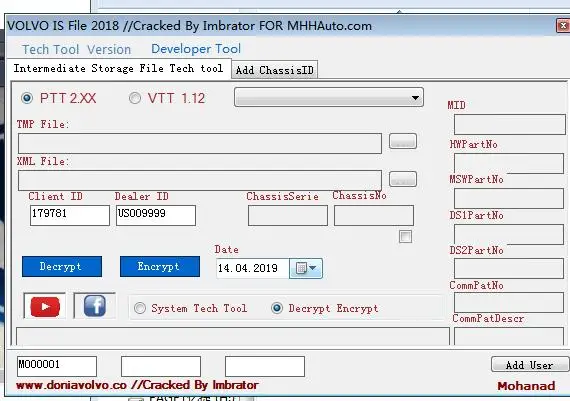This screenshot has width=570, height=401.
Task: Open the Date calendar picker
Action: pyautogui.click(x=306, y=268)
